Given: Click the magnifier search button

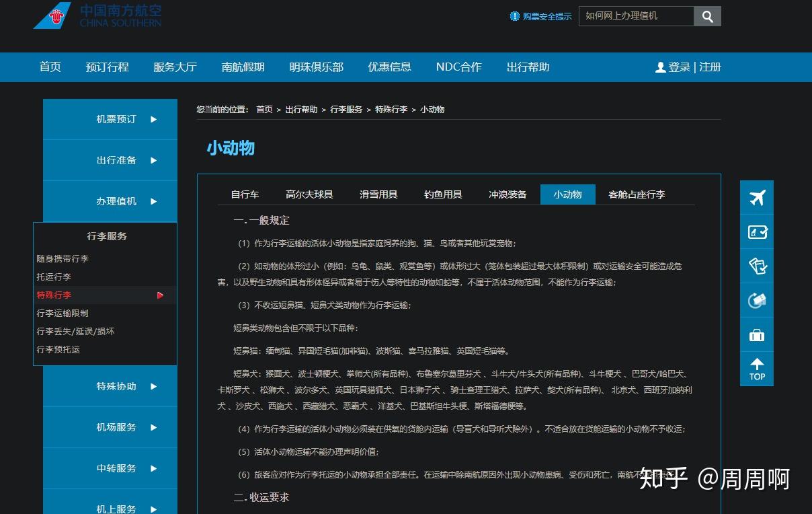Looking at the screenshot, I should click(707, 16).
